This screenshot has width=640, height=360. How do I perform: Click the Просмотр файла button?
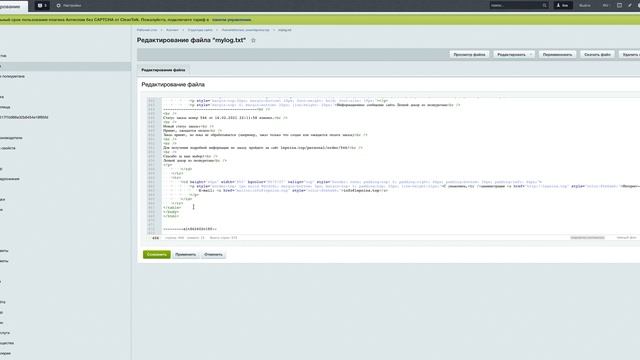[x=469, y=54]
